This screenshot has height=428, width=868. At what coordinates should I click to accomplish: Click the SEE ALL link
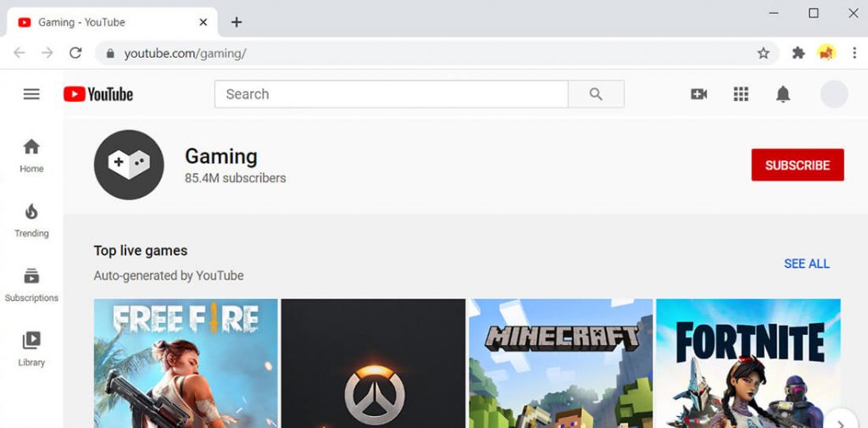(807, 264)
